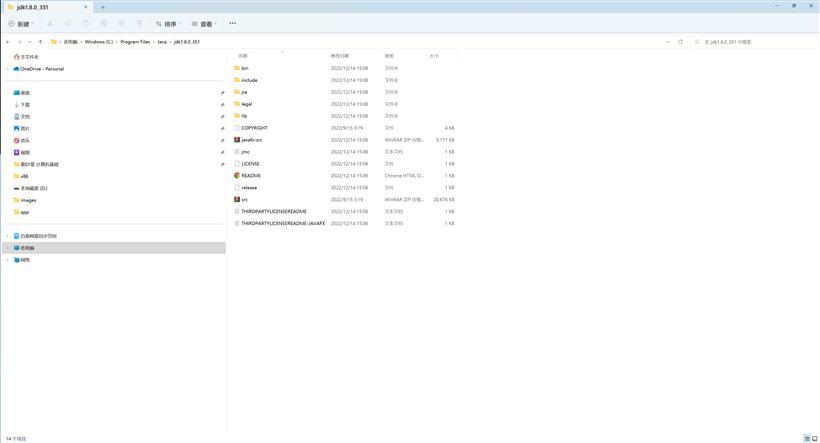This screenshot has height=443, width=820.
Task: Open app folder in navigation pane
Action: pyautogui.click(x=21, y=212)
